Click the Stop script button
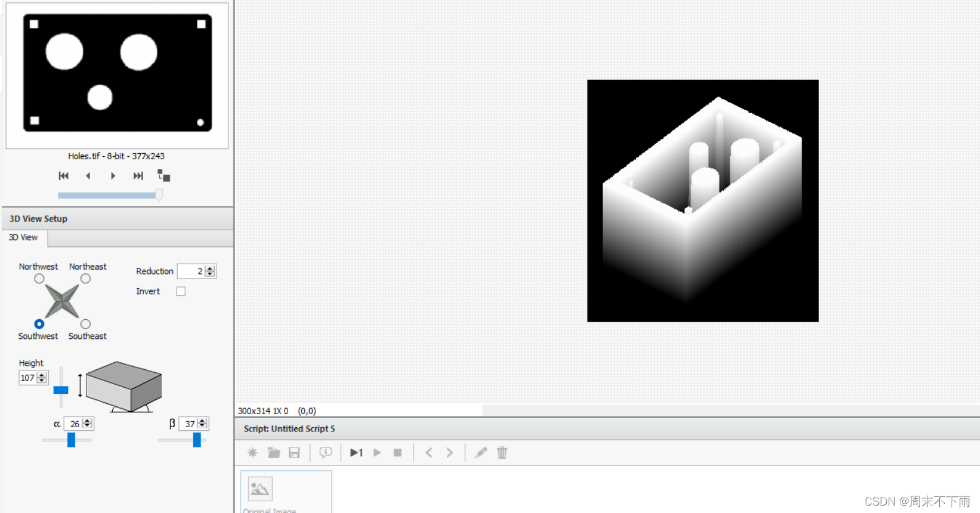980x513 pixels. 397,453
